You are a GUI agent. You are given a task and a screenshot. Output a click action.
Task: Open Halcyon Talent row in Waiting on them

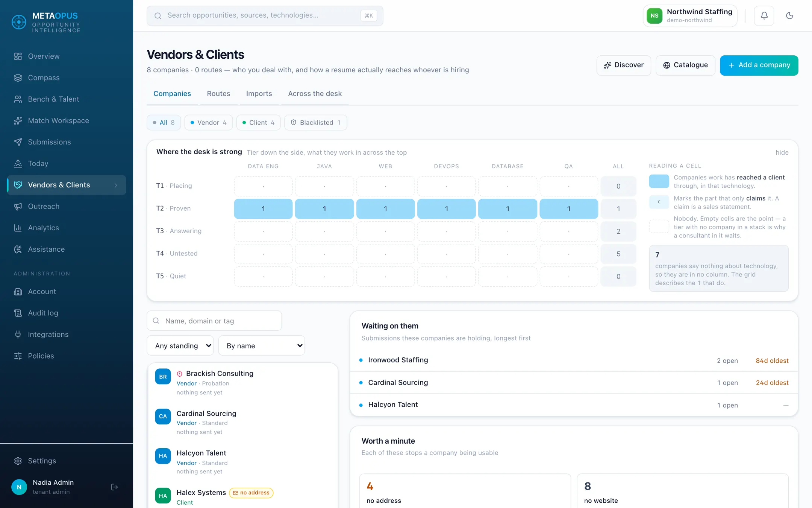[x=574, y=405]
